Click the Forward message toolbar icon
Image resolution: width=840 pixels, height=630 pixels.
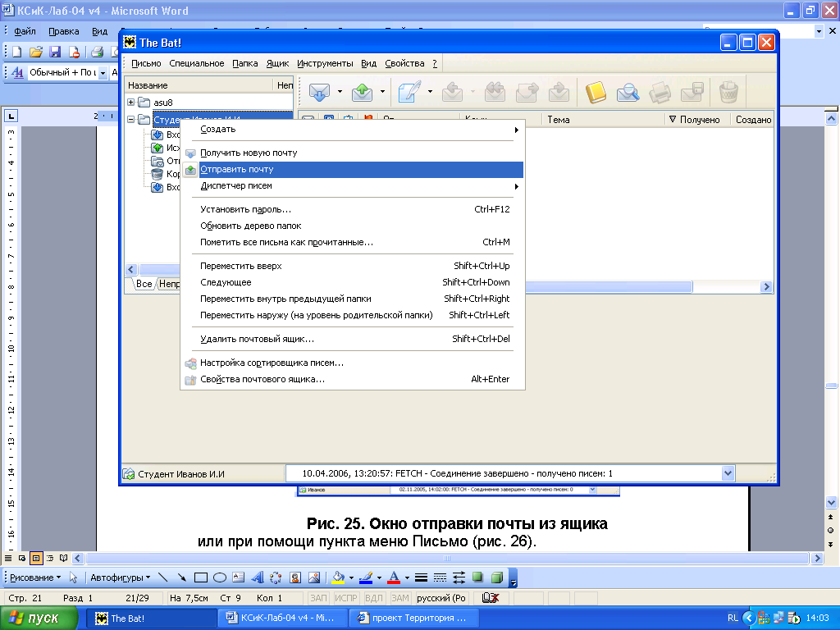[x=527, y=92]
